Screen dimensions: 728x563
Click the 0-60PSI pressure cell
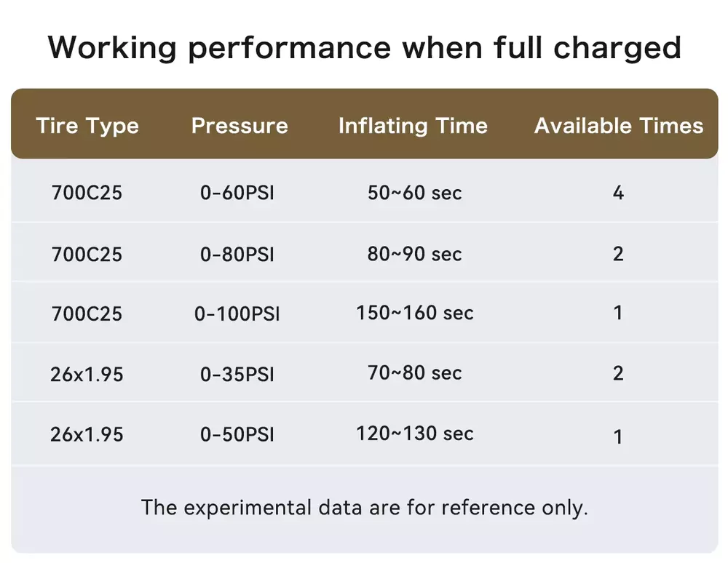[237, 193]
